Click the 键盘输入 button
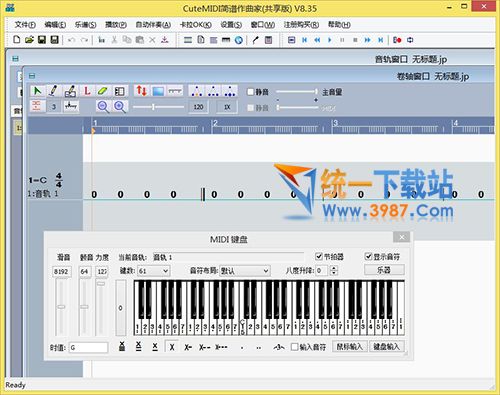Image resolution: width=500 pixels, height=395 pixels. (x=387, y=347)
